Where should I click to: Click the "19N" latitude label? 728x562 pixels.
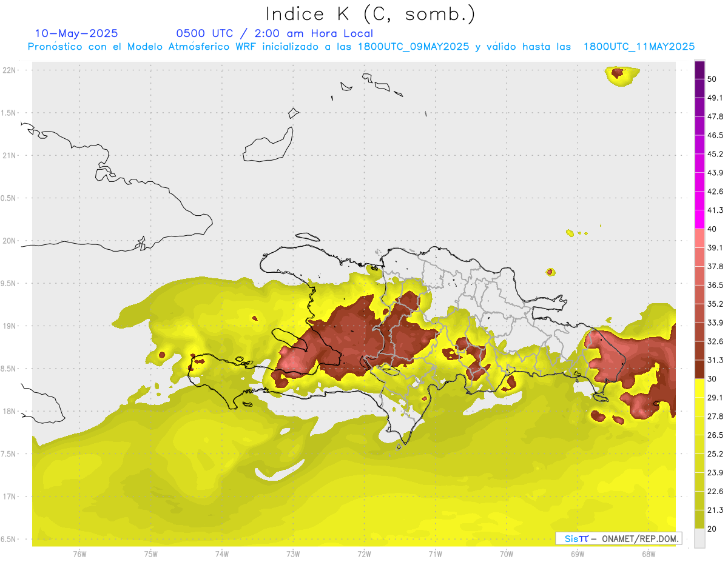point(9,326)
